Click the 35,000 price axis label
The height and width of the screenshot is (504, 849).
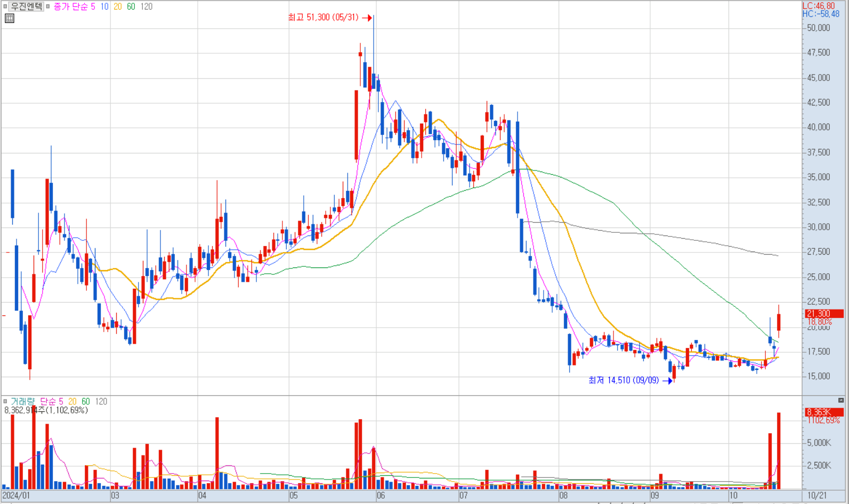(819, 177)
